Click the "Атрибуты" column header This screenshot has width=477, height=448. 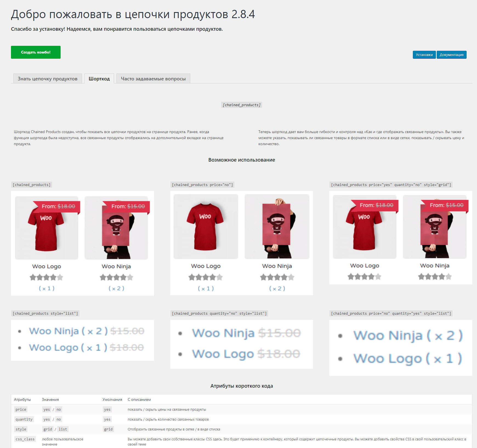[x=22, y=399]
